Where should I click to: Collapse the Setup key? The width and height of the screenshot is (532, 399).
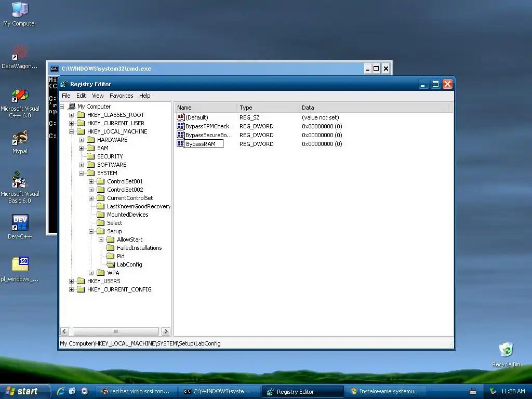(x=91, y=231)
